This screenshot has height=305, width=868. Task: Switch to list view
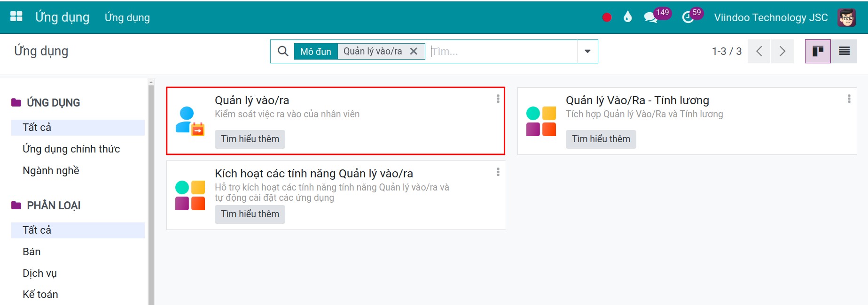[845, 51]
